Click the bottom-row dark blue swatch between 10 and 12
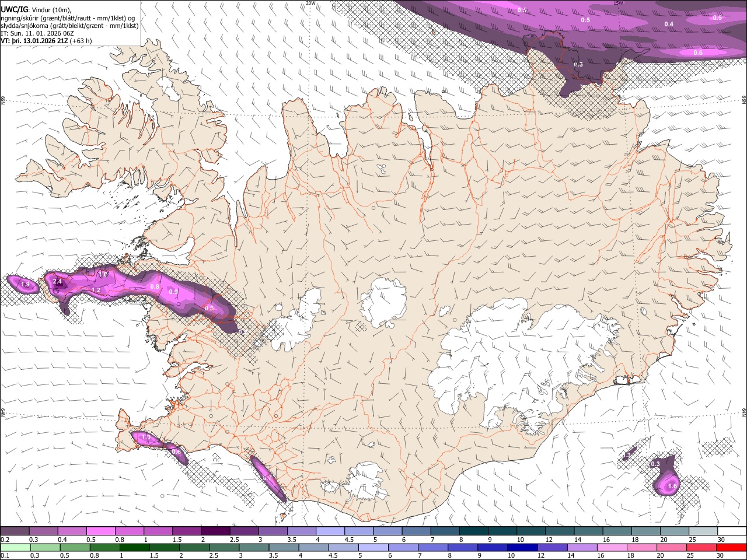 point(522,547)
